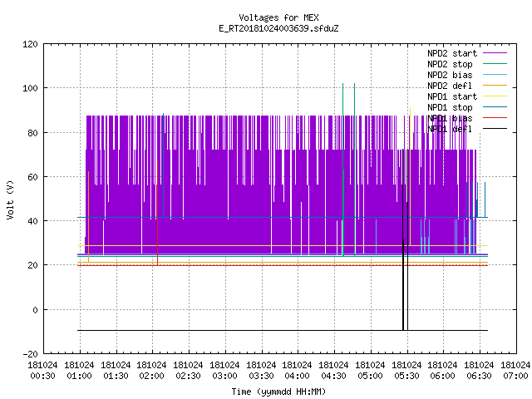Click the yellow NPD1 start legend line
Image resolution: width=532 pixels, height=399 pixels.
(495, 96)
